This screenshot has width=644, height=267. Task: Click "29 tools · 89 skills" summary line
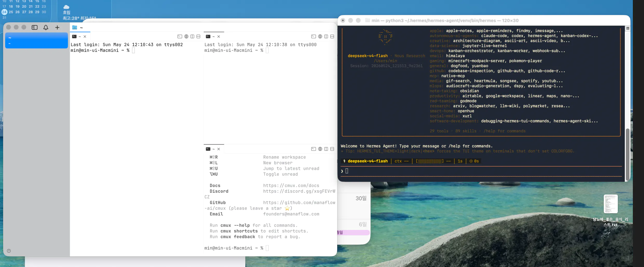[x=477, y=131]
